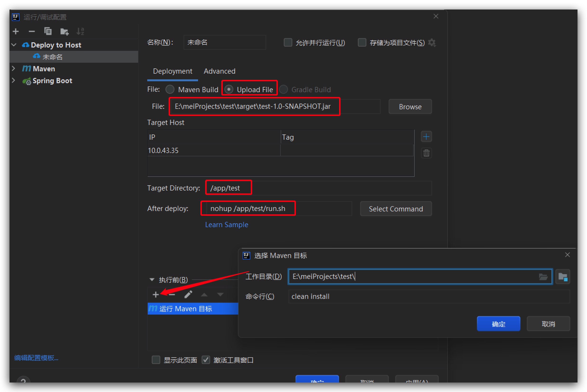Expand the Maven tree node
The image size is (587, 392).
tap(14, 68)
